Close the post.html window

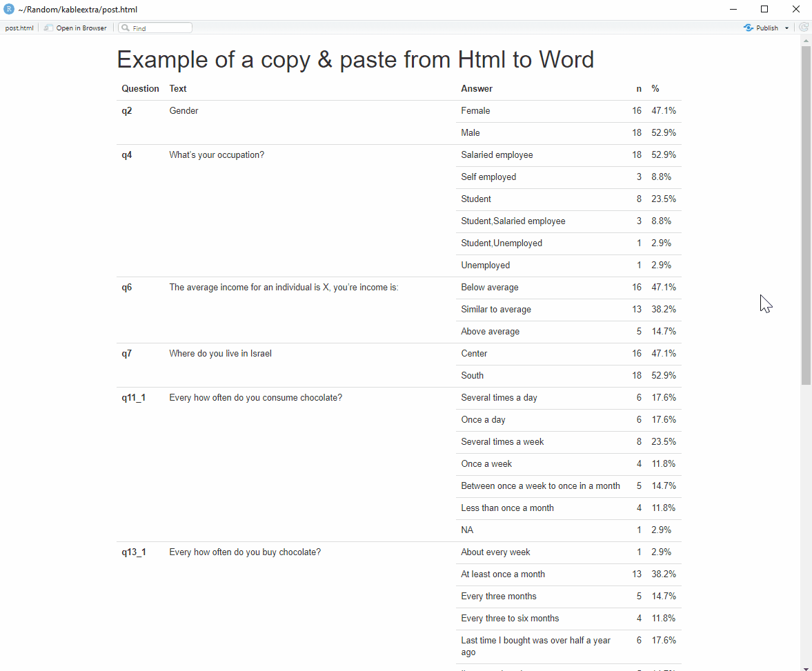click(795, 9)
